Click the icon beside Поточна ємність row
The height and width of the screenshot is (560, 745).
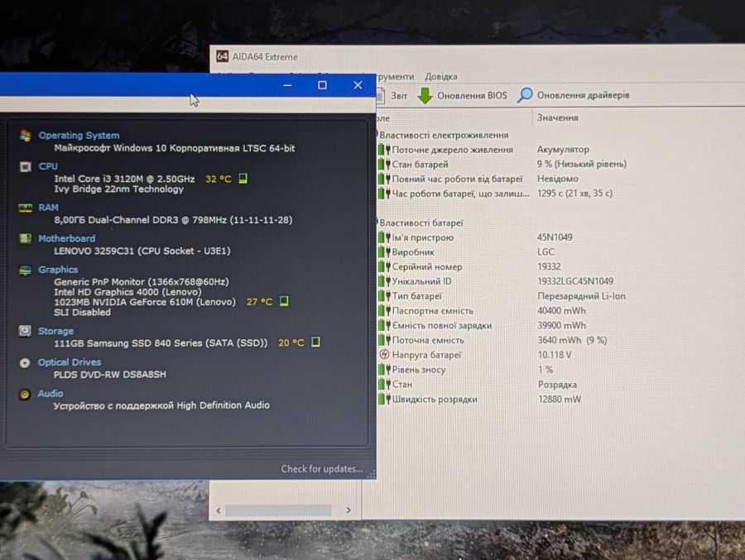tap(384, 340)
